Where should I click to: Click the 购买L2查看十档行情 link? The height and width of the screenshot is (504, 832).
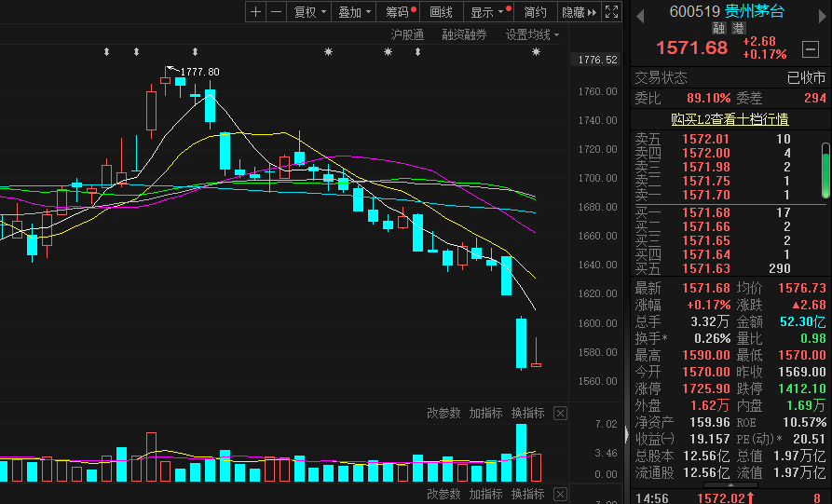pos(730,119)
